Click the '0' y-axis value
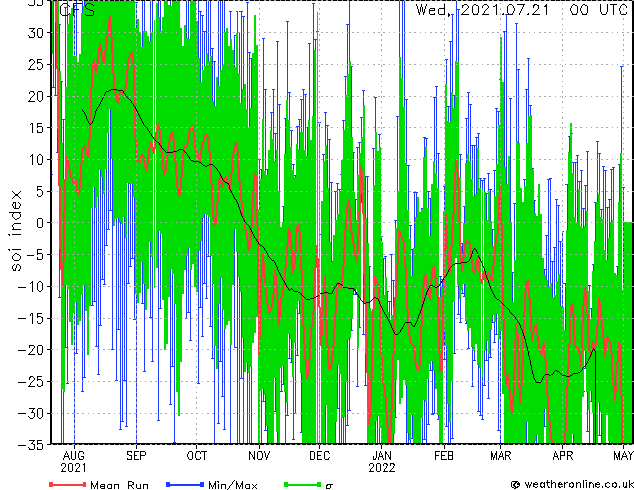634x490 pixels. click(40, 223)
